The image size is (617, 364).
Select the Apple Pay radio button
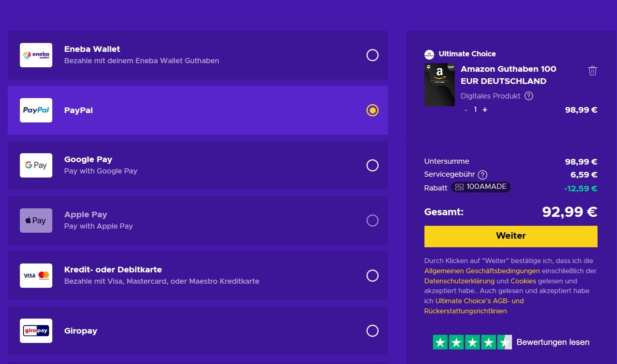(x=372, y=221)
